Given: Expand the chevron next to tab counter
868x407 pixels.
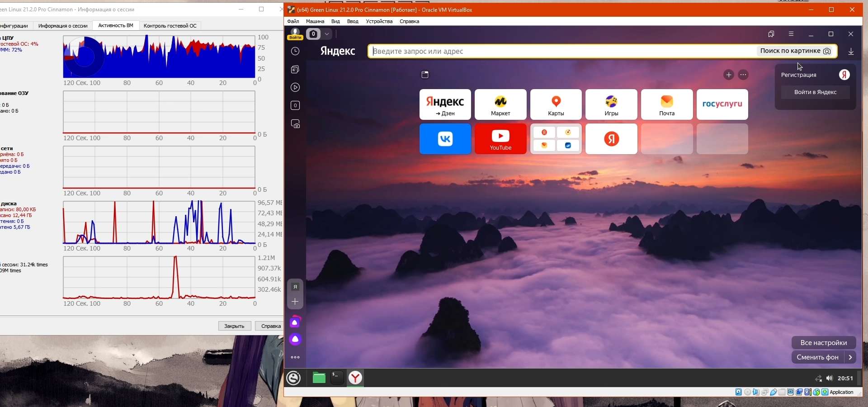Looking at the screenshot, I should tap(327, 34).
